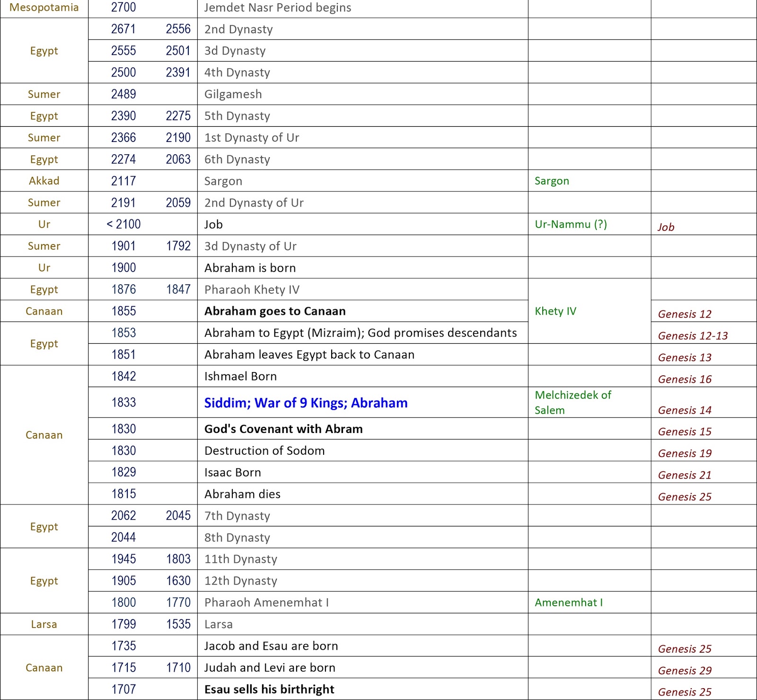Click the Ur-Nammu (?) ruler cell
757x700 pixels.
[570, 224]
